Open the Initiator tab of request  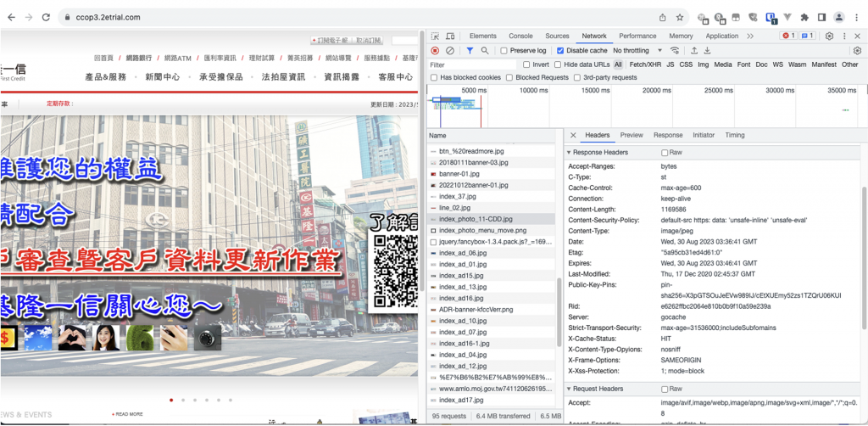point(704,135)
